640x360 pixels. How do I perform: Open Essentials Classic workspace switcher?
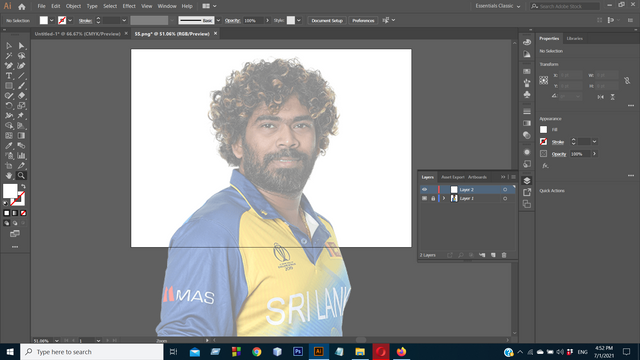point(498,6)
